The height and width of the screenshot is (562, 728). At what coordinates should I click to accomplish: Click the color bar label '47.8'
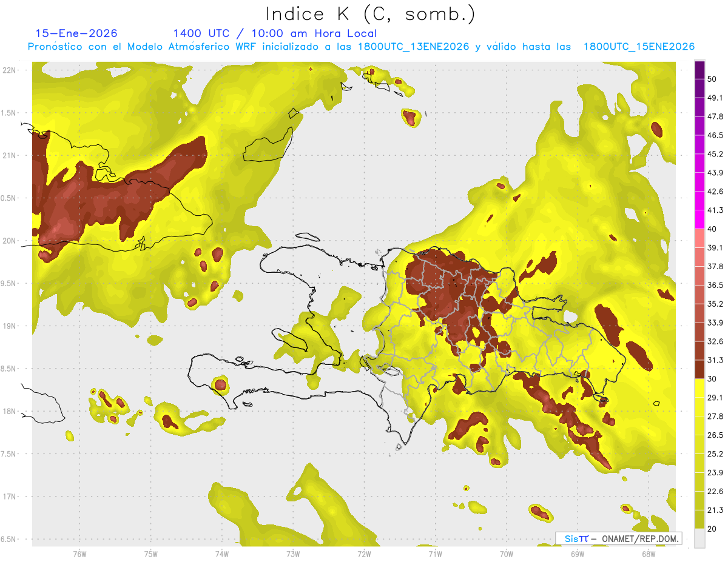(715, 116)
